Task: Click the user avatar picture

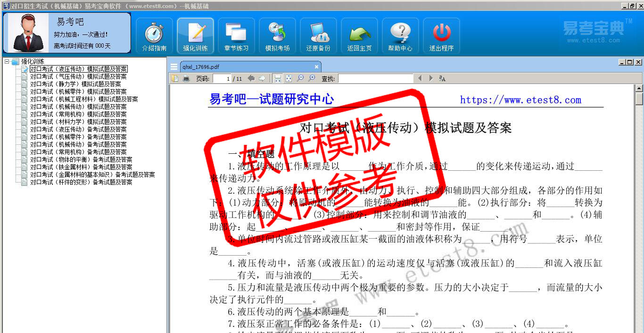Action: click(27, 33)
